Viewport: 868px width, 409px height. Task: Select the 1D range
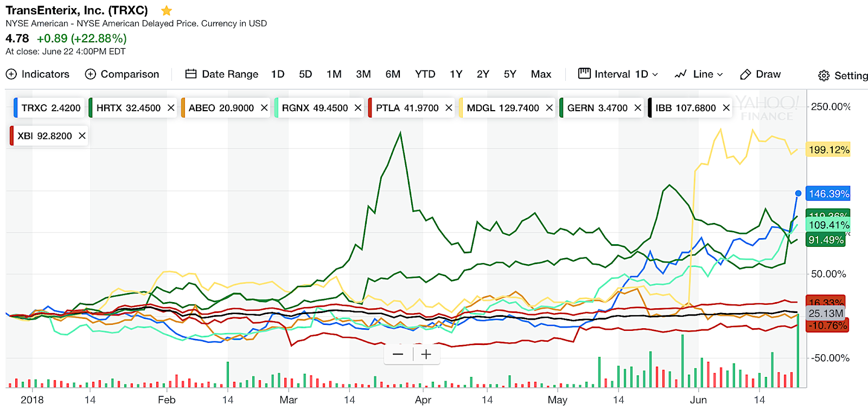(278, 74)
